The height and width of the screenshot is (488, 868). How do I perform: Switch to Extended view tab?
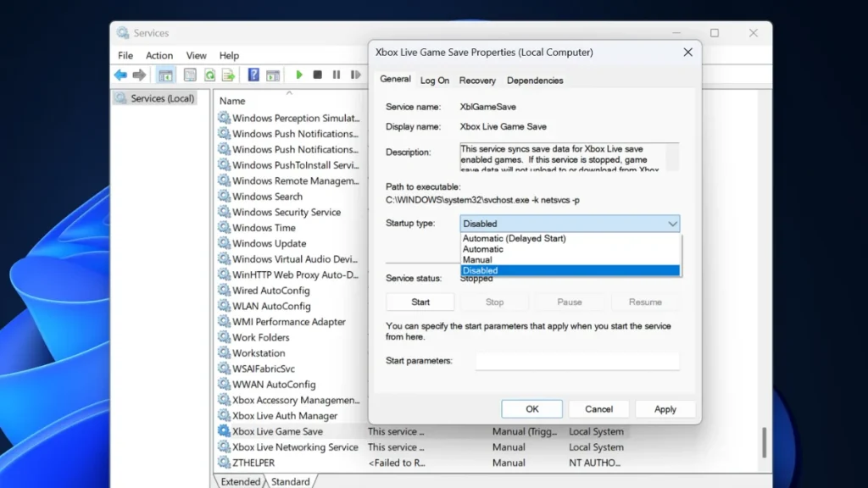[240, 481]
